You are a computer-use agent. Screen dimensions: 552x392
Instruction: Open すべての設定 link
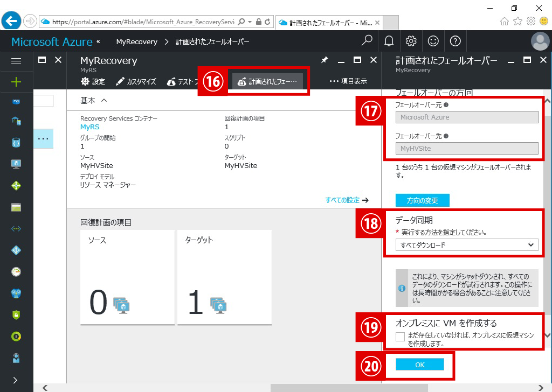(x=347, y=200)
